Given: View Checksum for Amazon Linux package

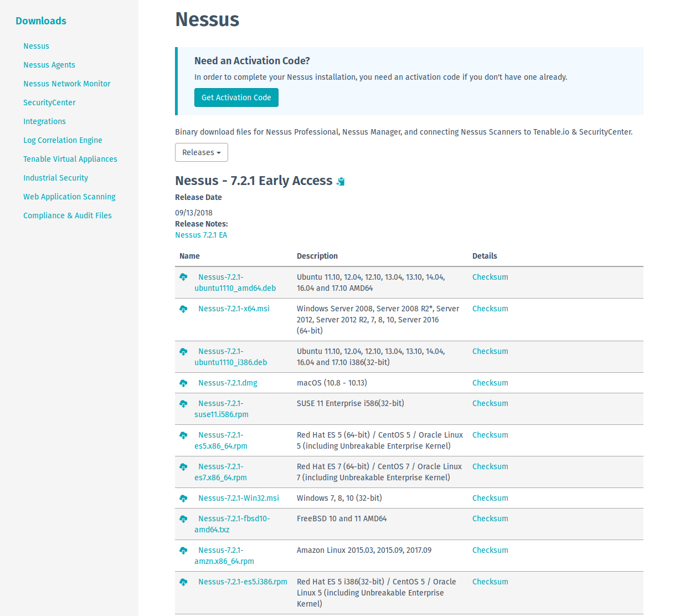Looking at the screenshot, I should [490, 550].
